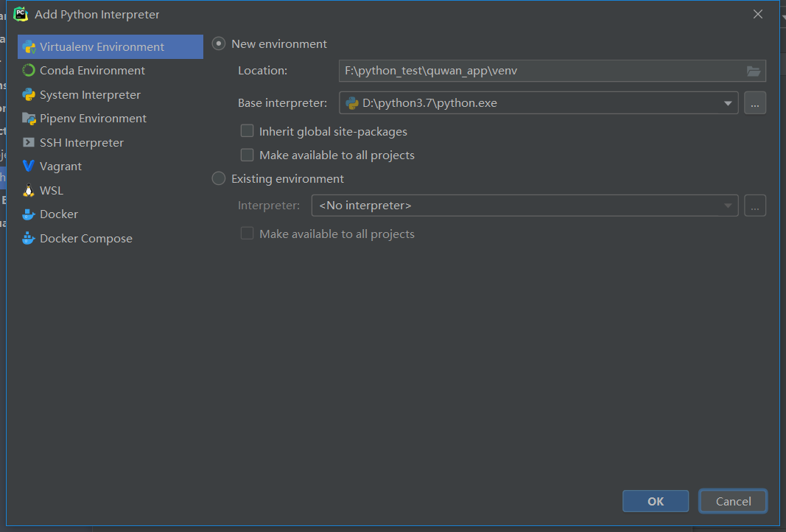The image size is (786, 532).
Task: Open the No interpreter dropdown
Action: (524, 206)
